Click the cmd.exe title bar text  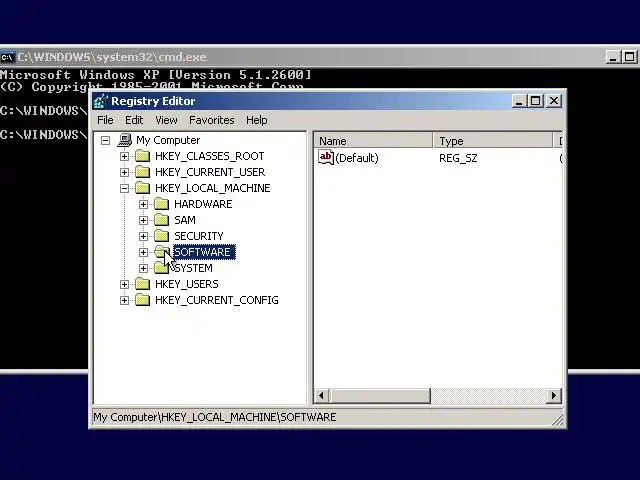coord(111,57)
